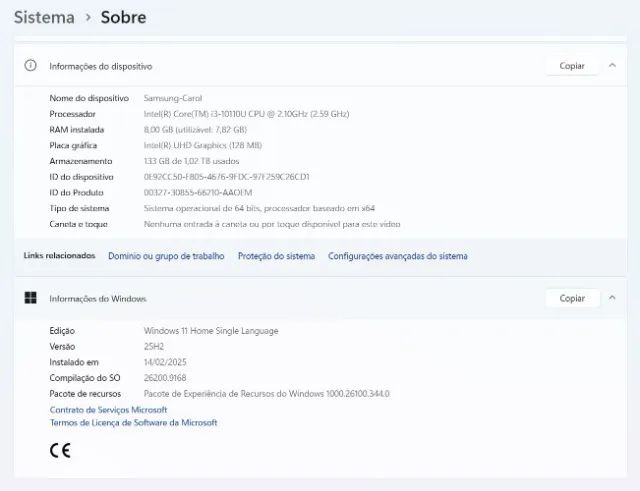Click the RAM instalada label

tap(77, 129)
